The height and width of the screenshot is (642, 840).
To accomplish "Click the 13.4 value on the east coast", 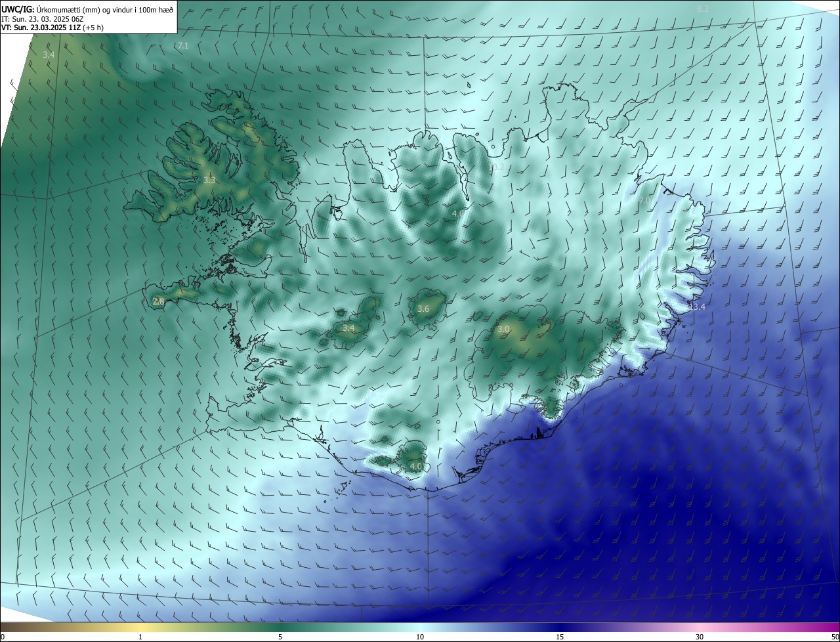I will click(697, 307).
